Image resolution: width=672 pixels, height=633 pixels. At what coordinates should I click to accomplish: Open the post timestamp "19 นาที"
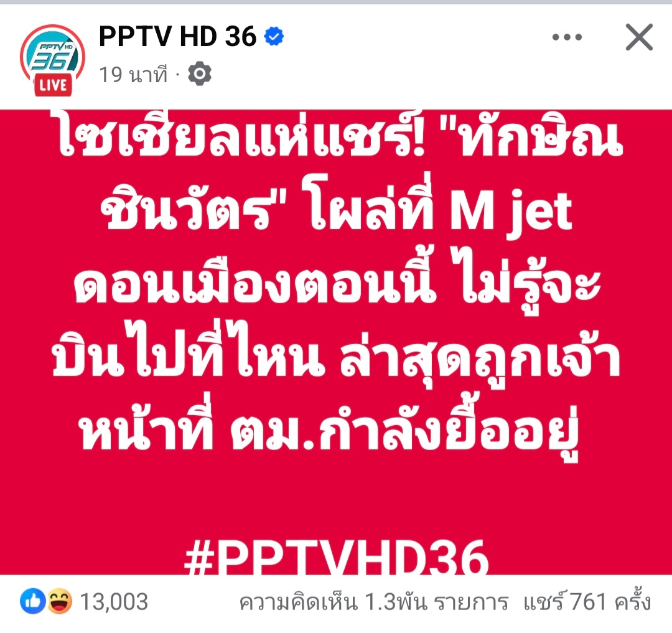[133, 75]
